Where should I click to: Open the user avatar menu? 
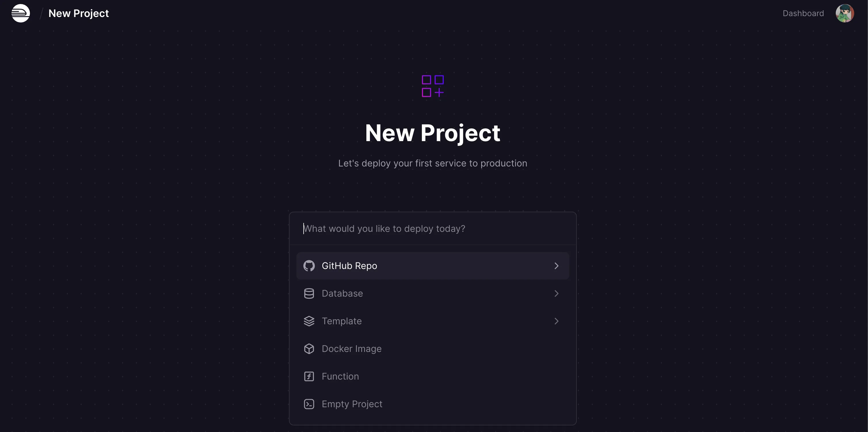pyautogui.click(x=844, y=13)
